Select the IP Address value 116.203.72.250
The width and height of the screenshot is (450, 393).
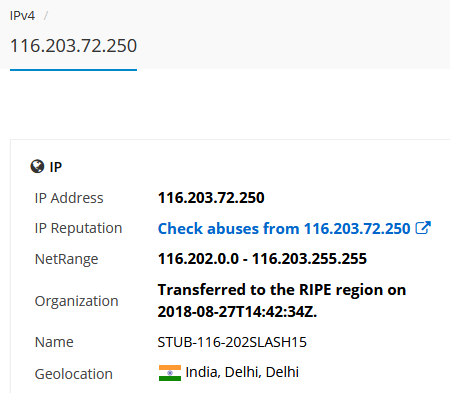coord(211,198)
